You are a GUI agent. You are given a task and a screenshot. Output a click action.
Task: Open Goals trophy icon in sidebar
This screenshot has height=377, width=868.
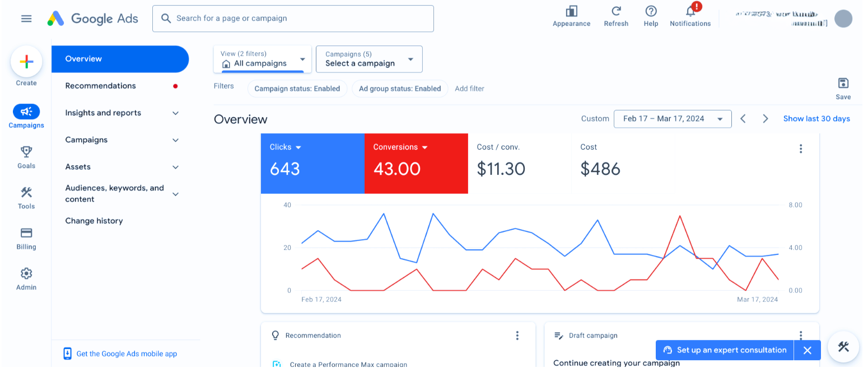coord(26,152)
